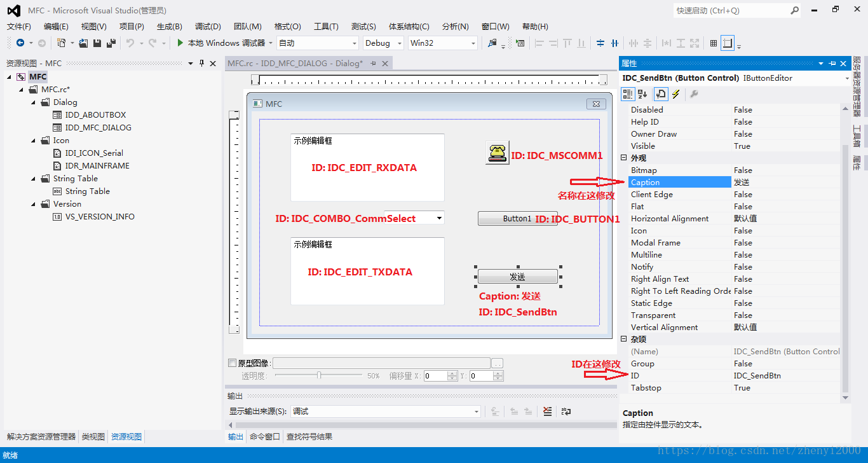This screenshot has width=868, height=463.
Task: Show the properties page icon
Action: 661,93
